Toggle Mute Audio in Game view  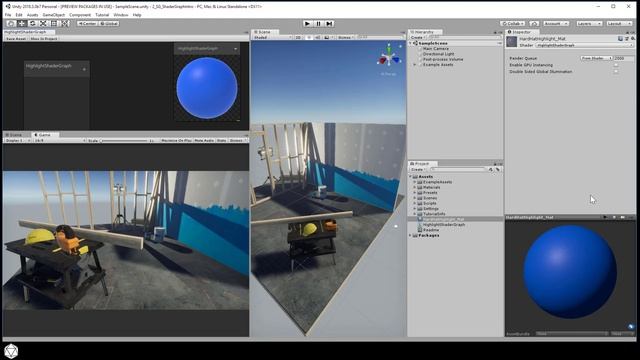[204, 140]
